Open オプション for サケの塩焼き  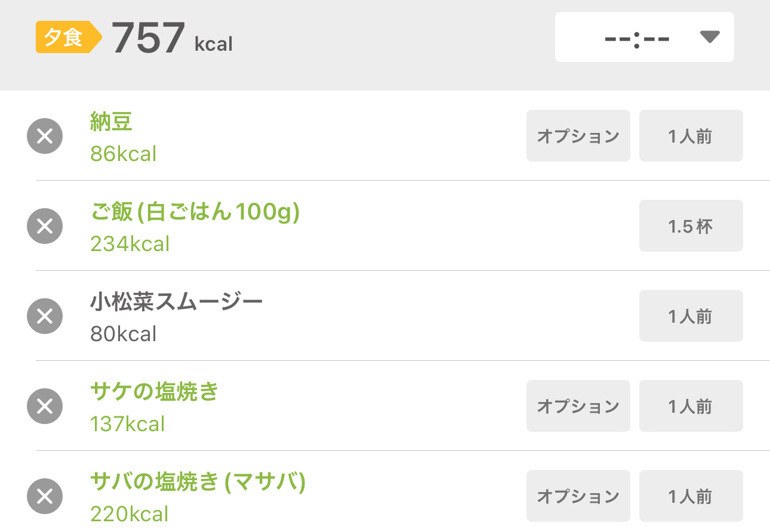(x=578, y=406)
